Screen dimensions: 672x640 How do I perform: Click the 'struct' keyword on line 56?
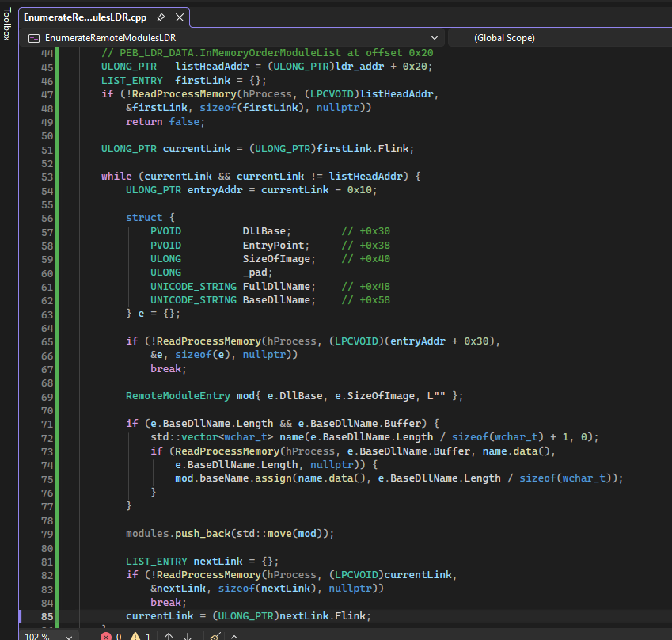(x=144, y=218)
